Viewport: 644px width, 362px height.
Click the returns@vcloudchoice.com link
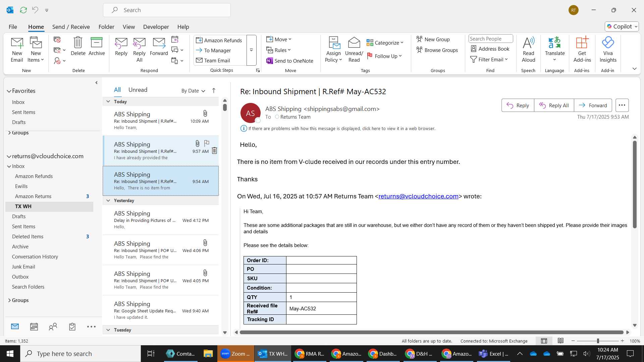point(418,196)
